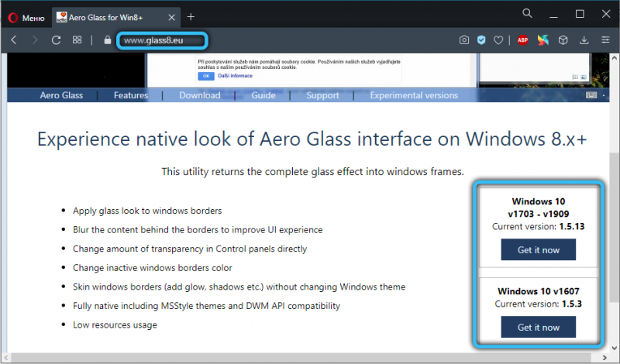Click the horizontal scrollbar right arrow
620x364 pixels.
pos(604,358)
